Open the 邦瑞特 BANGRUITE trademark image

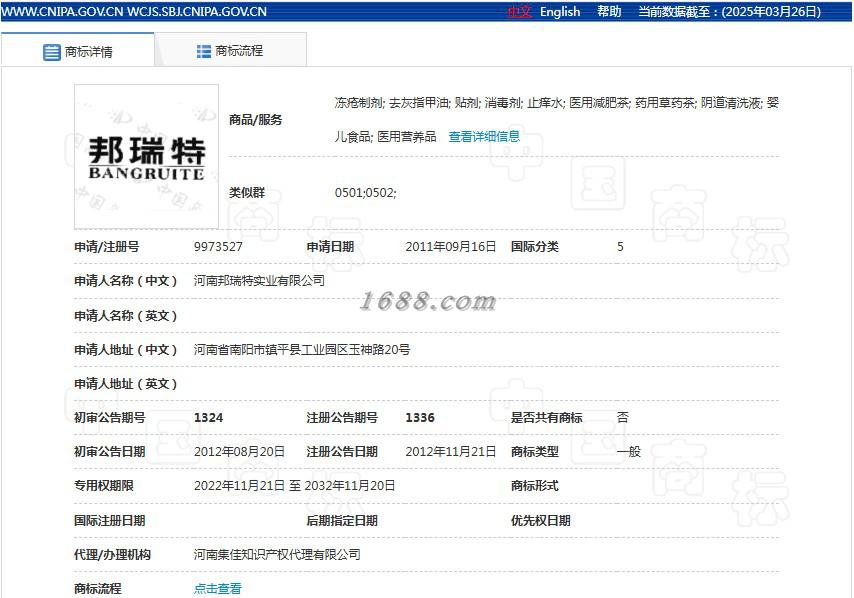click(147, 157)
